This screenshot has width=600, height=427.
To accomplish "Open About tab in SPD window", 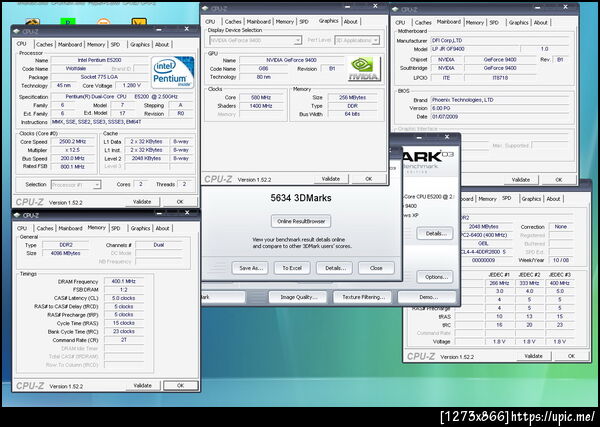I will coord(553,199).
